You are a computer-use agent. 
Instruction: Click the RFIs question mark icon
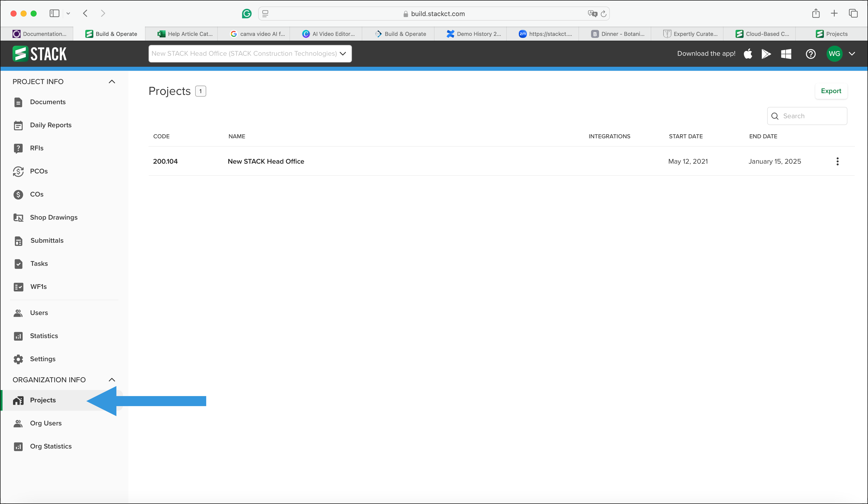pos(18,148)
